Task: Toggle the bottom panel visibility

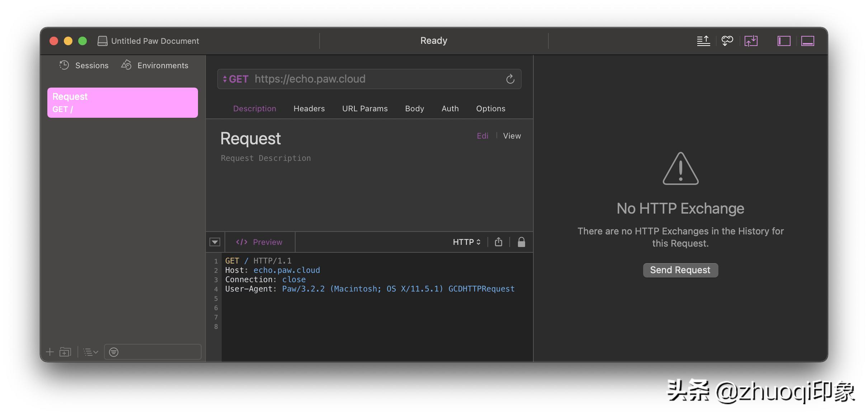Action: [807, 41]
